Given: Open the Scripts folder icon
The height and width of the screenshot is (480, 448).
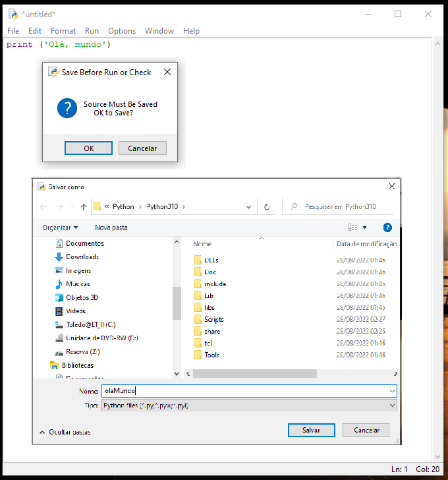Looking at the screenshot, I should (198, 319).
